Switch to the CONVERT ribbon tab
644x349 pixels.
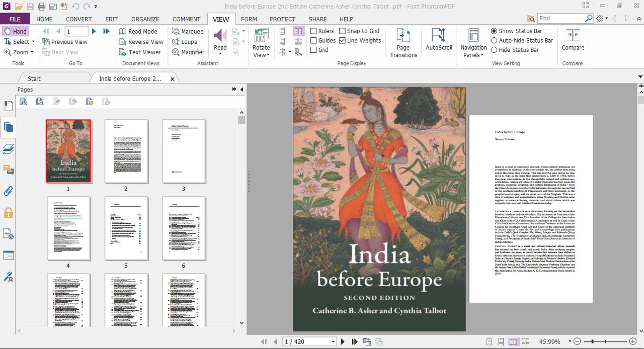[78, 19]
